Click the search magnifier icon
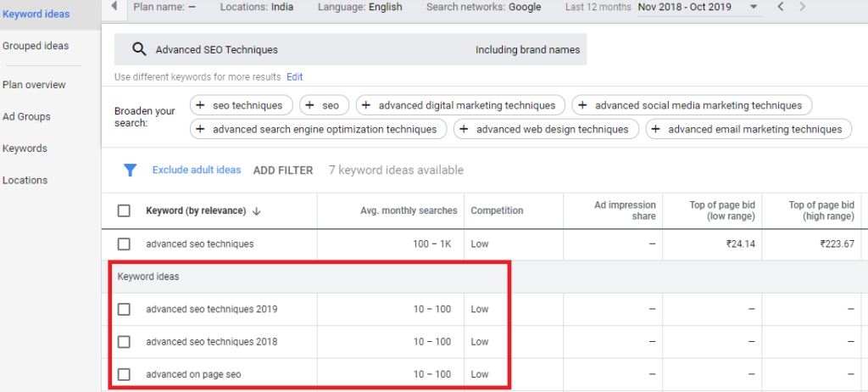 point(139,49)
